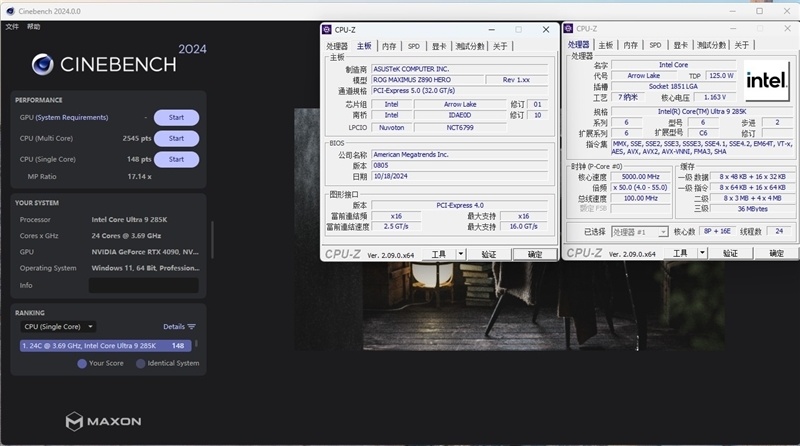800x446 pixels.
Task: Close the front CPU-Z window
Action: click(546, 30)
